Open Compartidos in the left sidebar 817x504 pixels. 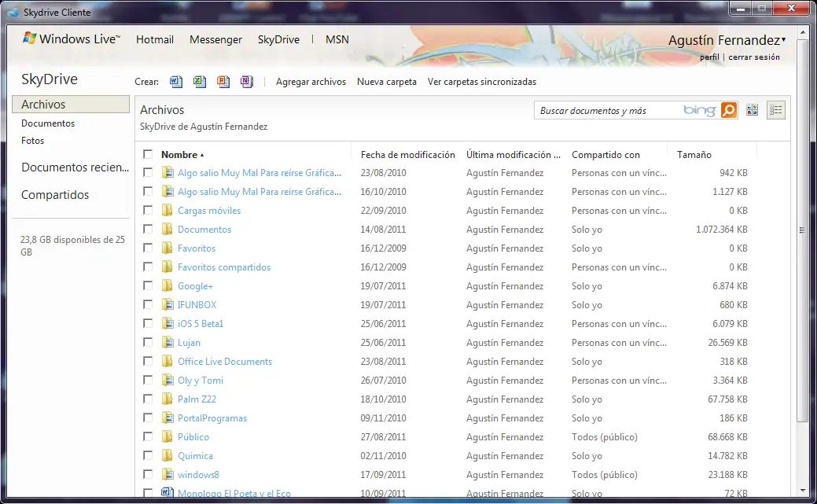pyautogui.click(x=55, y=195)
